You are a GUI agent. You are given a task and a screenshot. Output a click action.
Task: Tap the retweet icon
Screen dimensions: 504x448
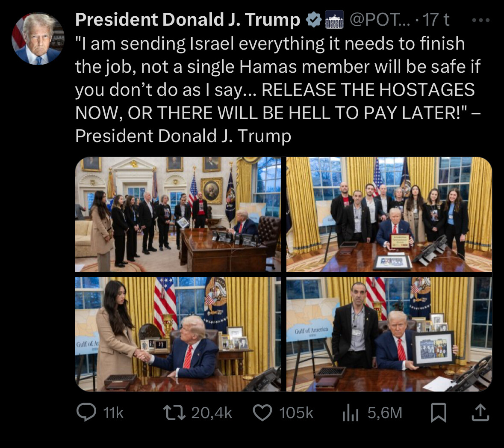pos(174,412)
